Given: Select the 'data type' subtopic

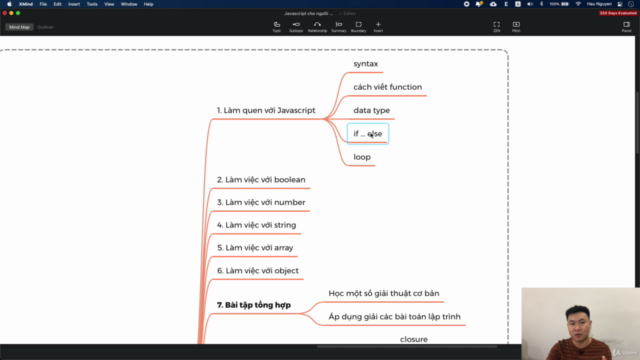Looking at the screenshot, I should click(x=371, y=110).
